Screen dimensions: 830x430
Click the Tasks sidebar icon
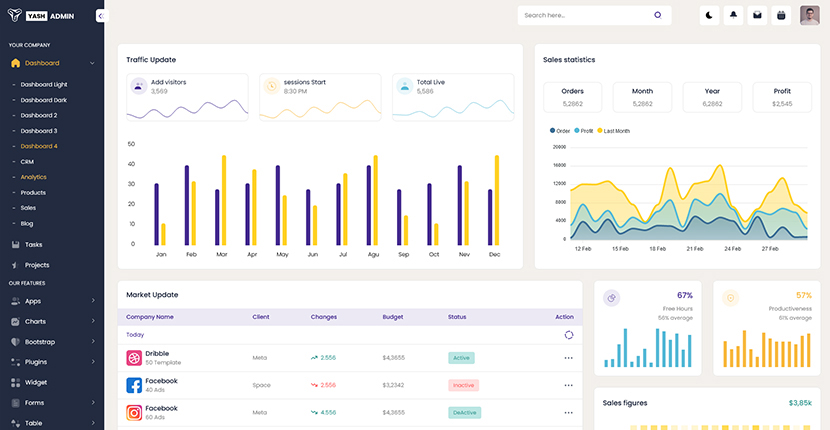pyautogui.click(x=15, y=245)
